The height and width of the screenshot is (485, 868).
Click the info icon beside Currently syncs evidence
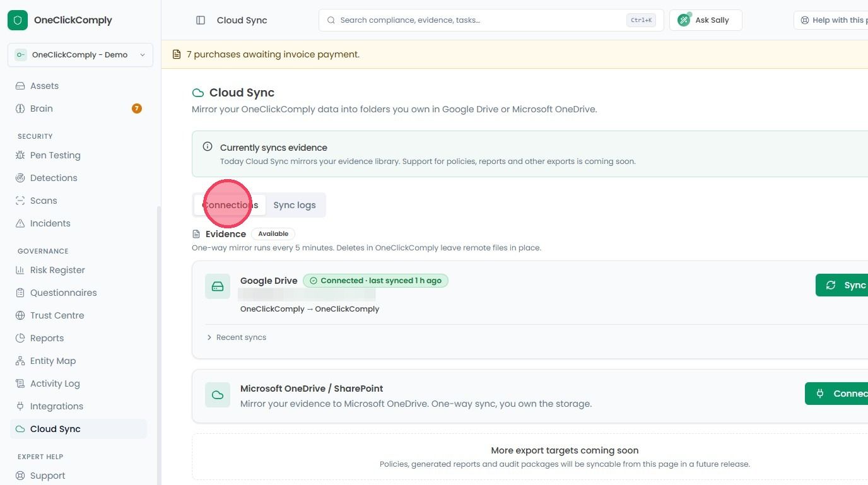click(208, 146)
